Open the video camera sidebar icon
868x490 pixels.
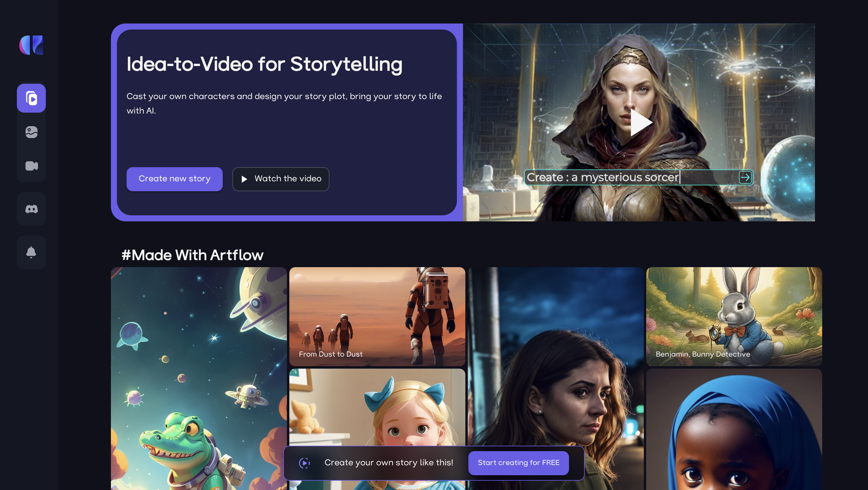click(x=31, y=166)
